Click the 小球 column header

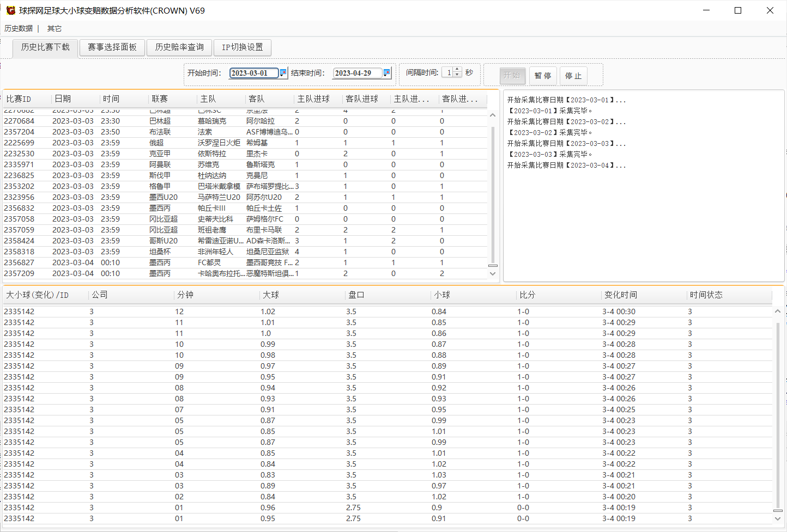pyautogui.click(x=474, y=295)
